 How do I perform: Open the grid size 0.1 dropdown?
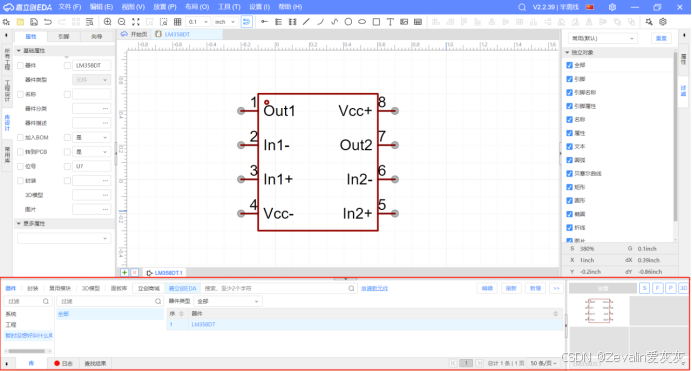click(198, 22)
